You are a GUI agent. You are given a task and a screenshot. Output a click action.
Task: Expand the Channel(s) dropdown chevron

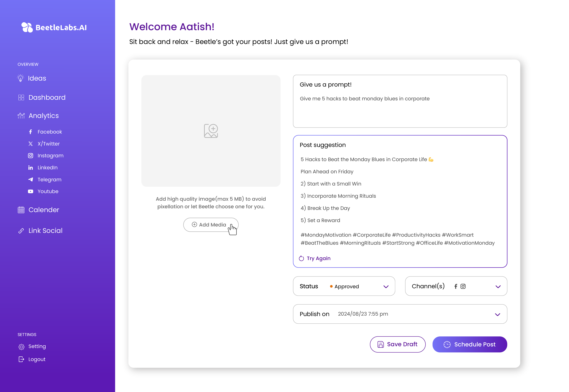pos(498,287)
